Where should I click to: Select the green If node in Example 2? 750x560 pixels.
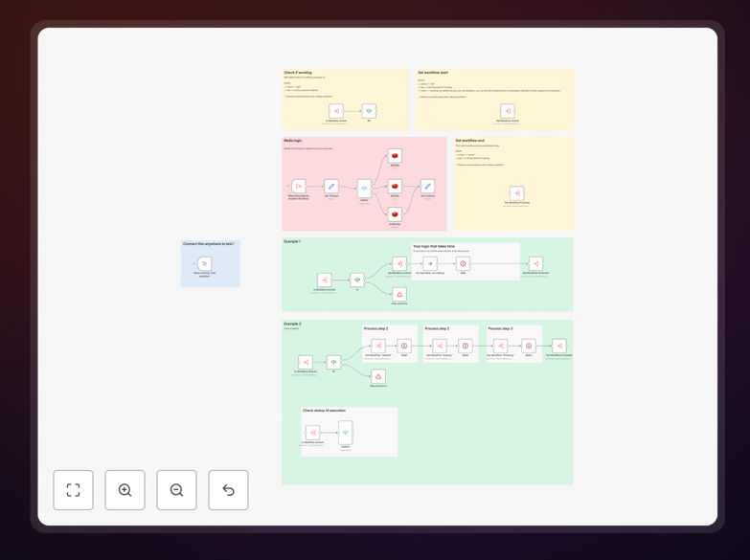pyautogui.click(x=333, y=362)
